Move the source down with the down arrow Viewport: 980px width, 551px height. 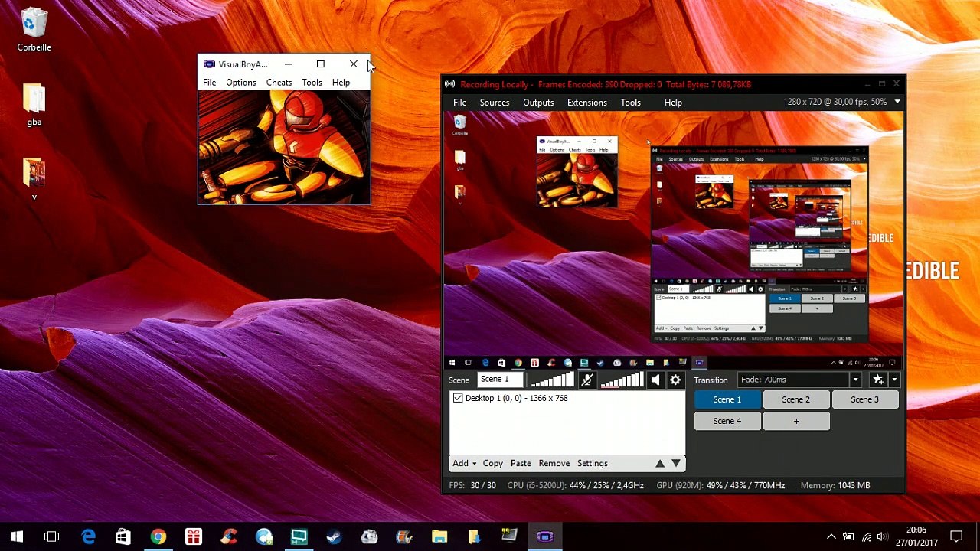point(676,463)
